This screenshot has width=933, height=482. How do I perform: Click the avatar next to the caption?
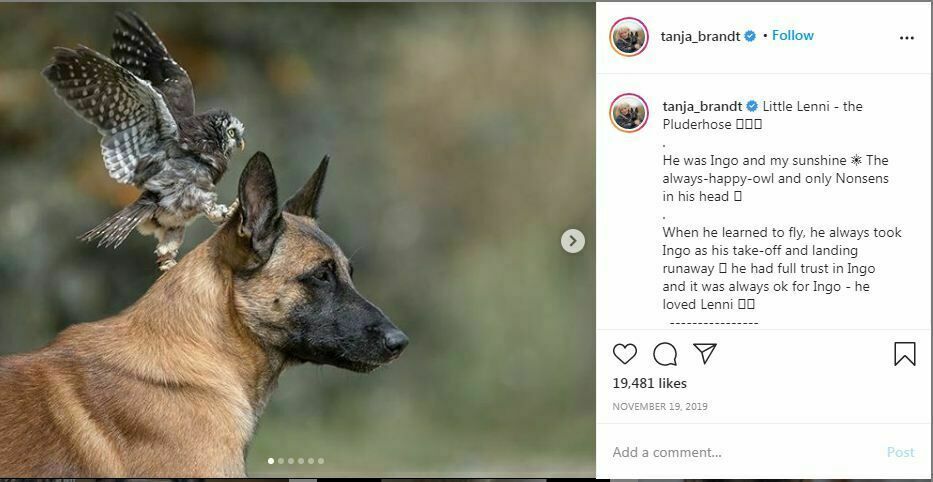629,113
